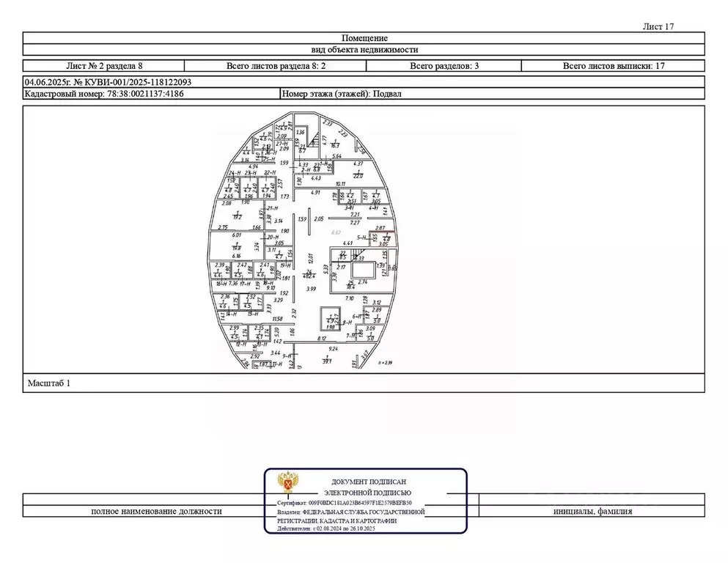
Task: Click the central room labeled 492.4
Action: coord(309,275)
